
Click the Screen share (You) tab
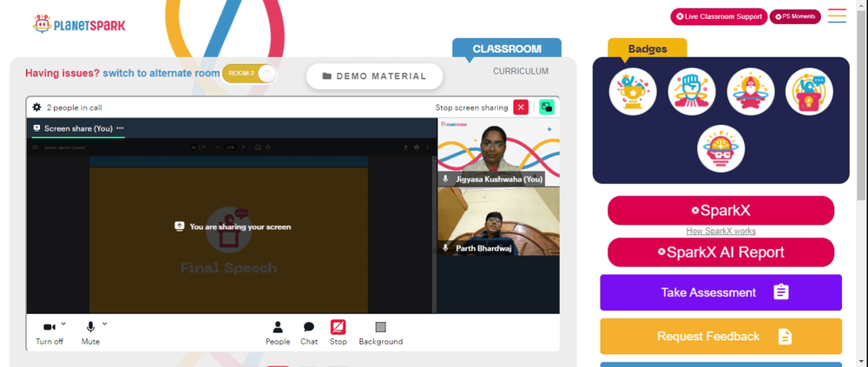point(78,128)
